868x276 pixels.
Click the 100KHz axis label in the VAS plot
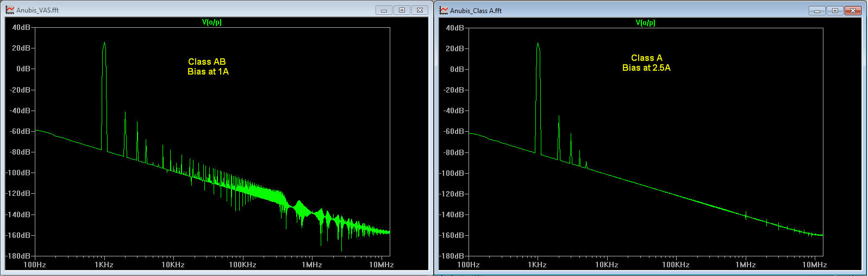242,265
